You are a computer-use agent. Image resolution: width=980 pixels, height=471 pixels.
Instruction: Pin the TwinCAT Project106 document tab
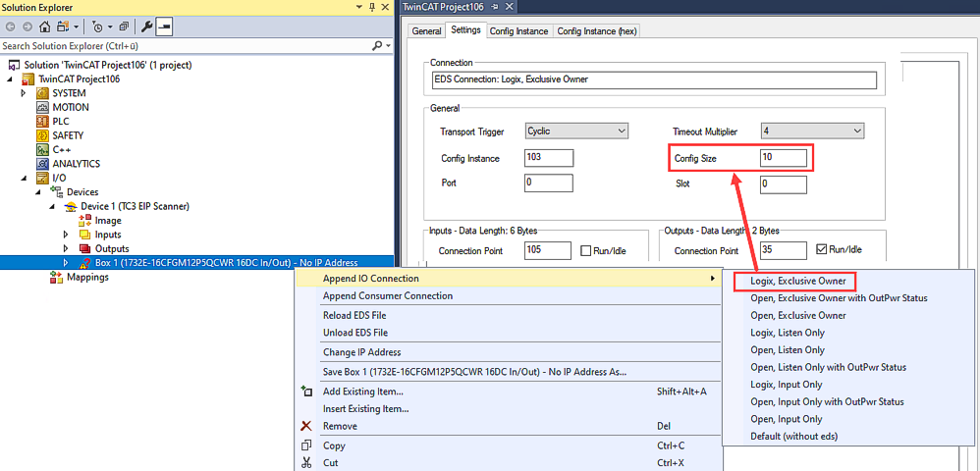point(494,6)
